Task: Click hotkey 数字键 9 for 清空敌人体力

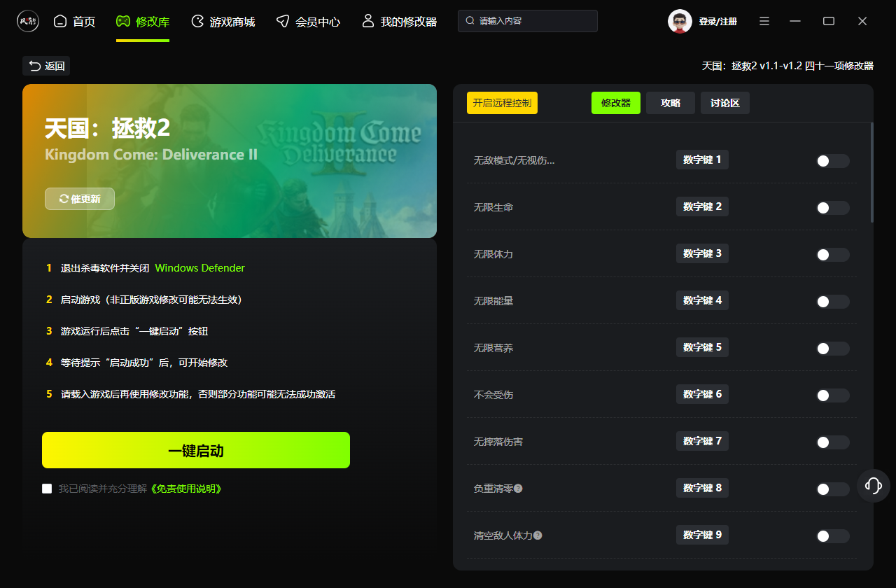Action: [702, 535]
